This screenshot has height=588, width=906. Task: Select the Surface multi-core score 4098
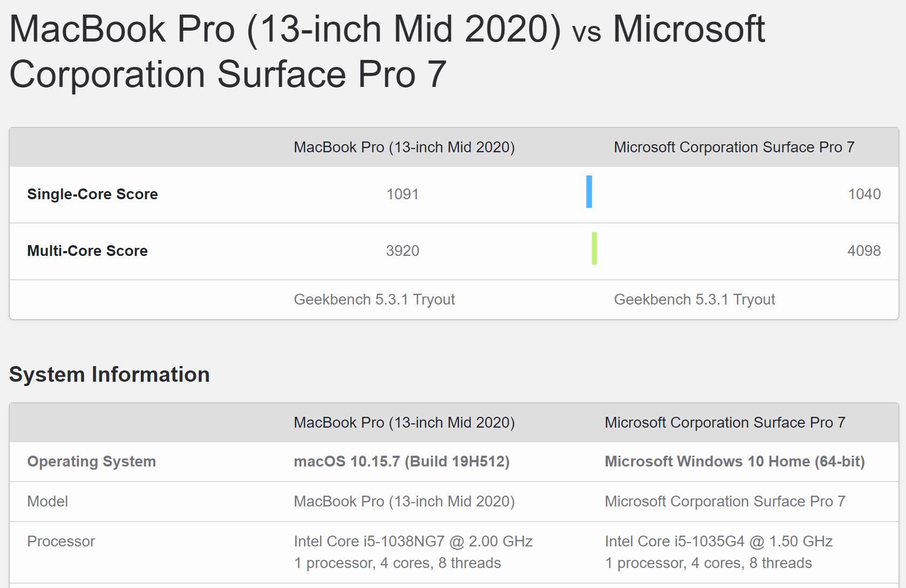(864, 251)
